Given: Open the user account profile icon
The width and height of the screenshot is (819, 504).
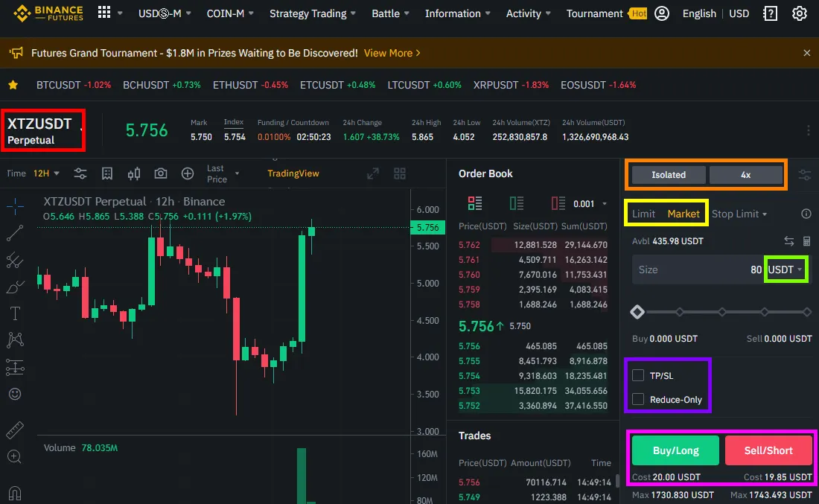Looking at the screenshot, I should (x=662, y=13).
